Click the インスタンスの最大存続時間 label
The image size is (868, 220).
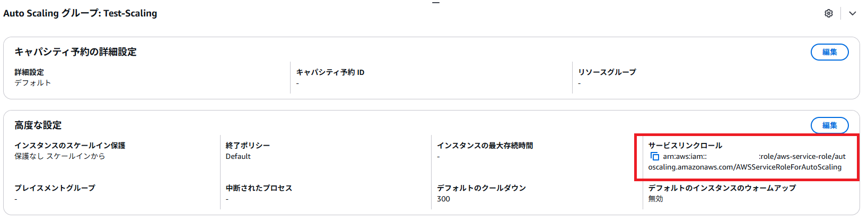485,146
